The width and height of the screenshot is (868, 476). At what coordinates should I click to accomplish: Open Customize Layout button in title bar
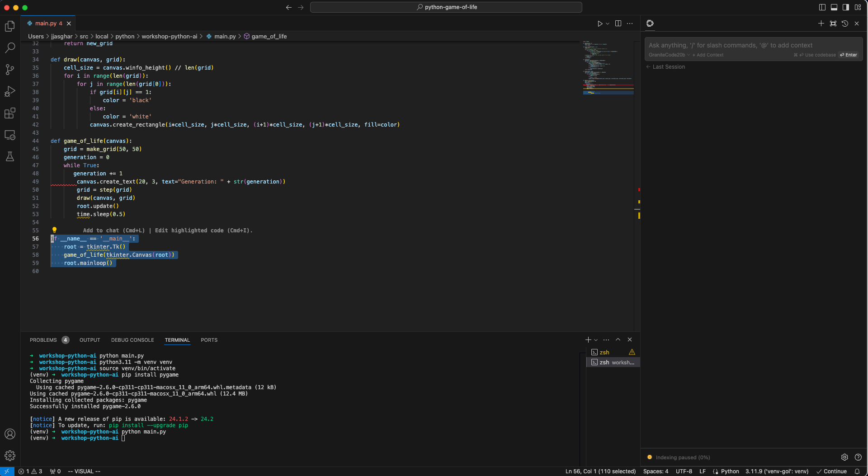pos(858,7)
